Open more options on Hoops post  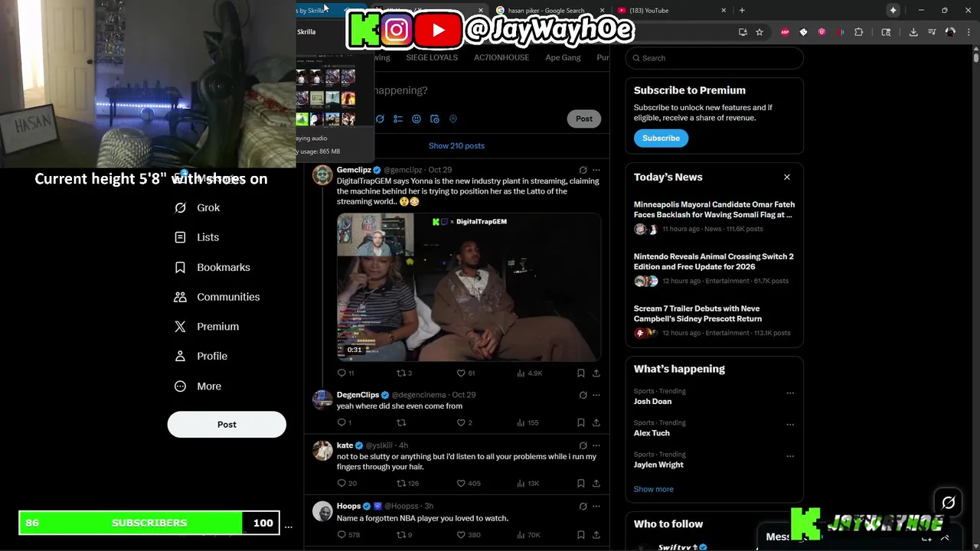tap(596, 506)
